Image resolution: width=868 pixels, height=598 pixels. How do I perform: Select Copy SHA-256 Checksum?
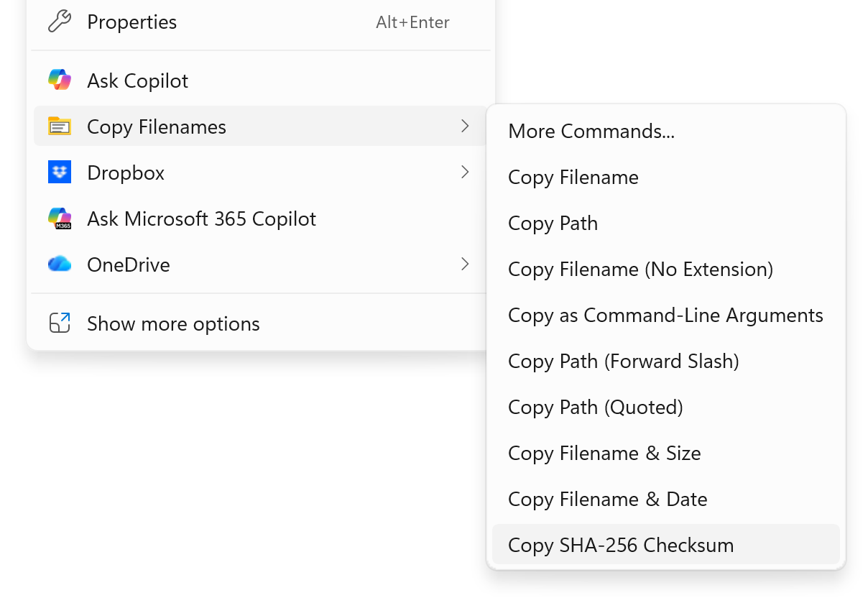(x=620, y=545)
